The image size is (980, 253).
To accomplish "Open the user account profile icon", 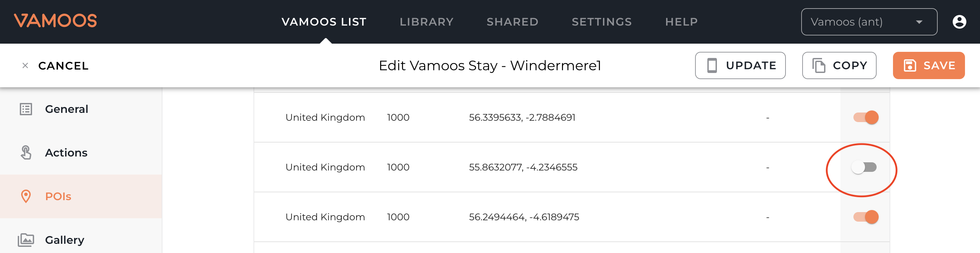I will 959,22.
